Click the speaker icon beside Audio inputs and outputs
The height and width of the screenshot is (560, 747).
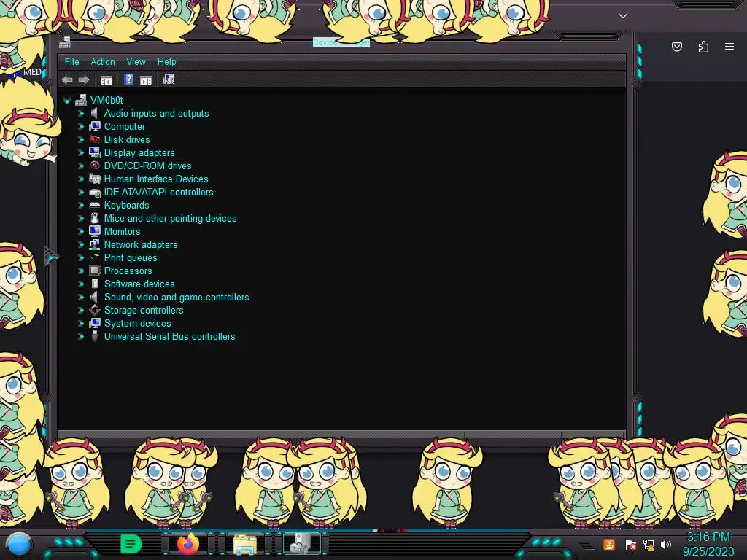coord(94,113)
